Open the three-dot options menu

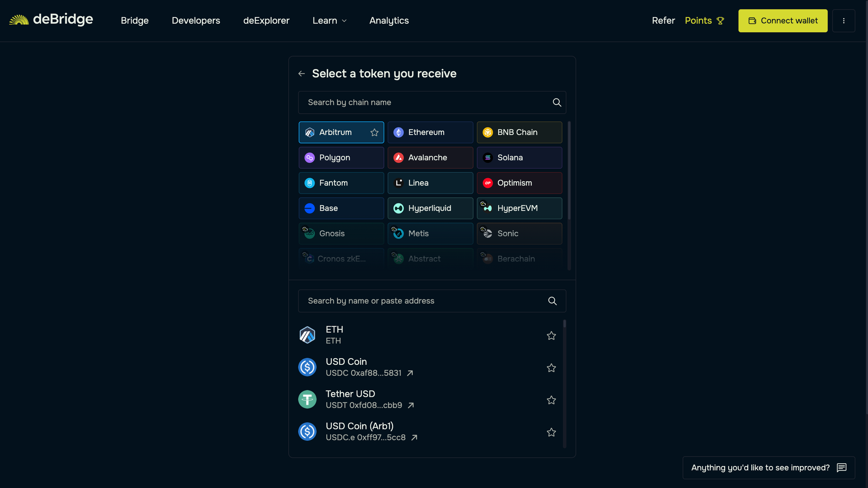coord(844,20)
